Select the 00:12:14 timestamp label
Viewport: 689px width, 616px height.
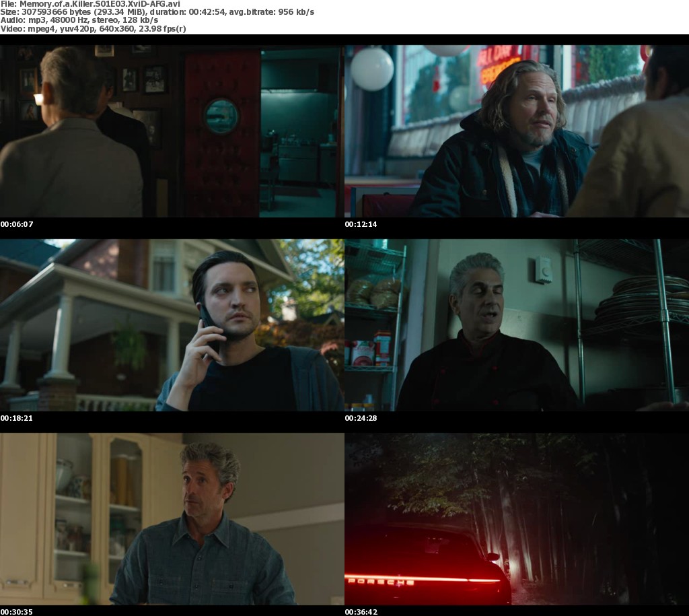tap(361, 224)
